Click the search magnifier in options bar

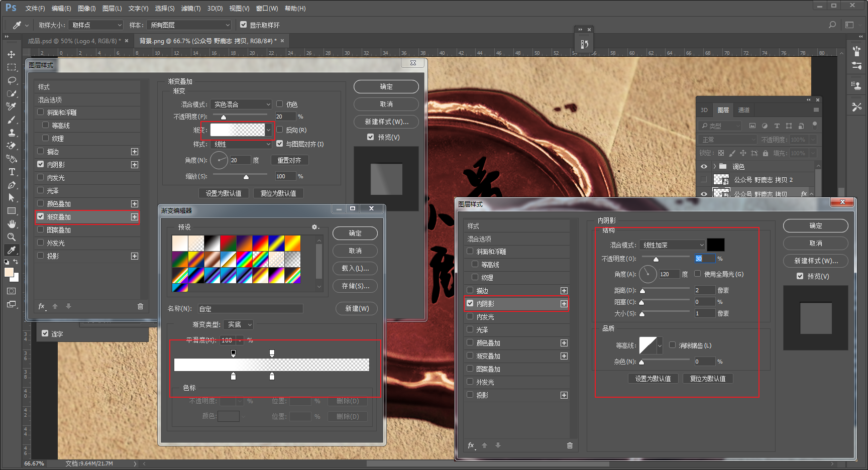(832, 25)
